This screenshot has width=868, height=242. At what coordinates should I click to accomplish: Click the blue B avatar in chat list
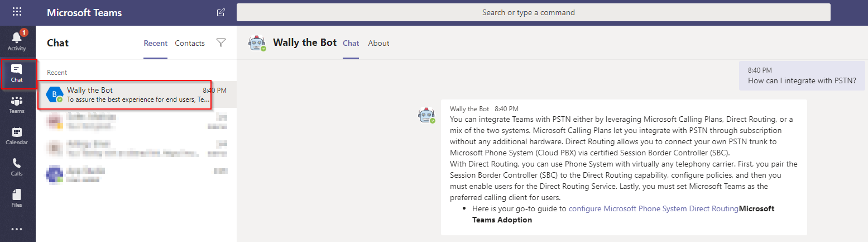[x=55, y=95]
